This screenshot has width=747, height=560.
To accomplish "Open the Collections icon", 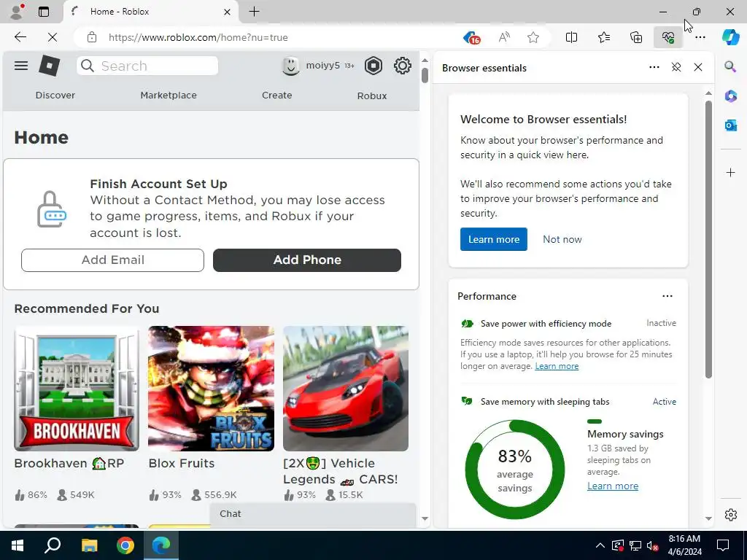I will point(636,37).
